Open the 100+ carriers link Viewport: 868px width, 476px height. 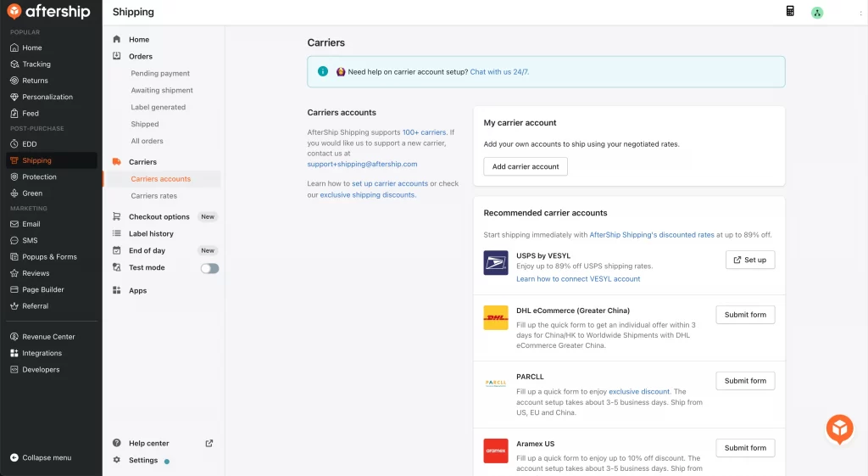(x=424, y=132)
